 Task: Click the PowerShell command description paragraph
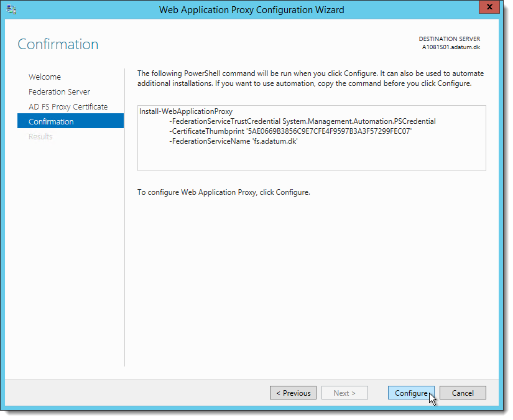click(x=310, y=78)
